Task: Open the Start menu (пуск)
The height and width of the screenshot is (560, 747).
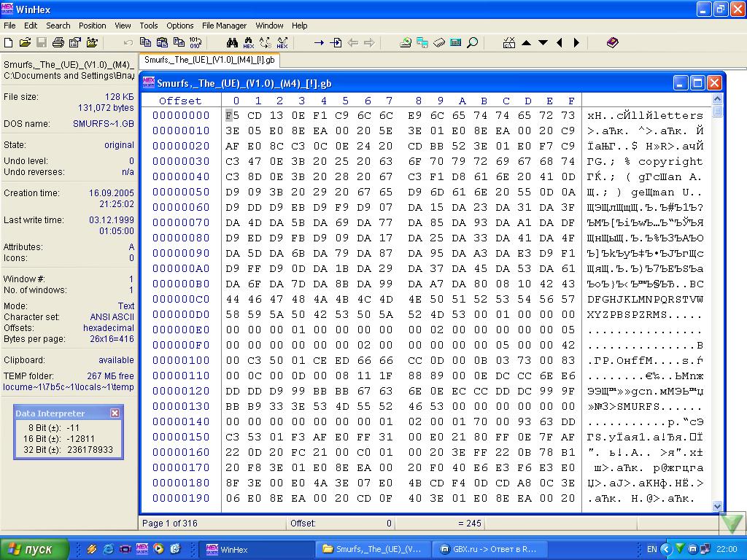Action: point(34,549)
